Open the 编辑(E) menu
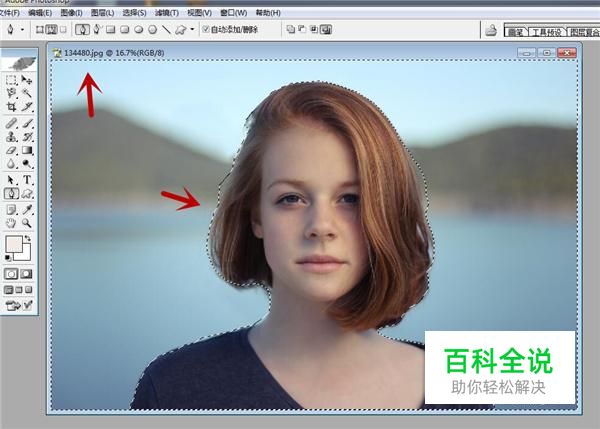Screen dimensions: 600x429 click(x=40, y=13)
